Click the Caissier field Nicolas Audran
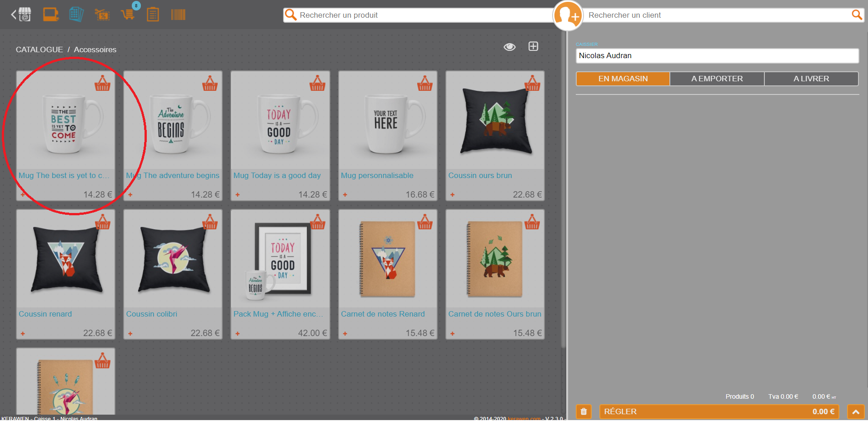This screenshot has width=868, height=421. (718, 56)
